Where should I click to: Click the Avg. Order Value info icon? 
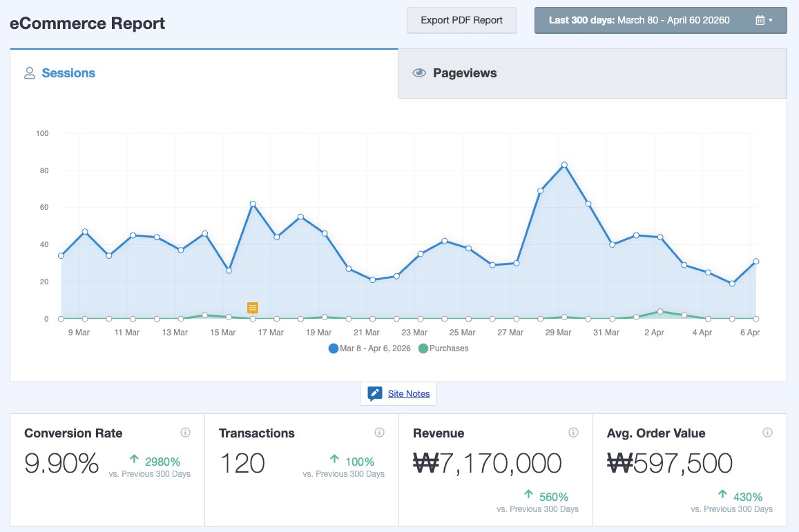point(767,433)
